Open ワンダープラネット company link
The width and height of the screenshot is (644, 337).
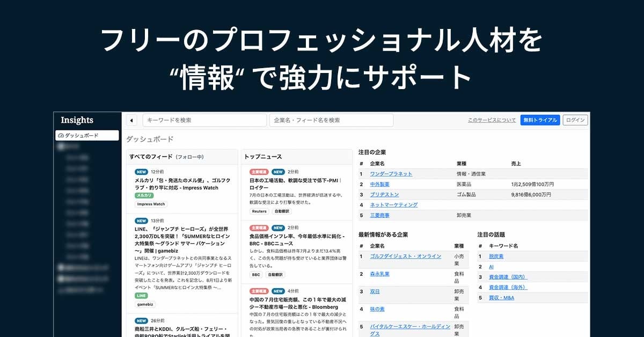[391, 174]
